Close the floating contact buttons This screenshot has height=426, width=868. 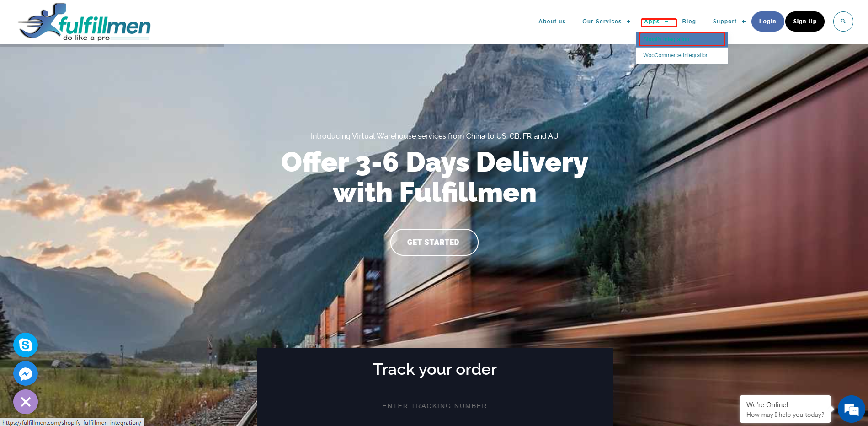pos(26,402)
